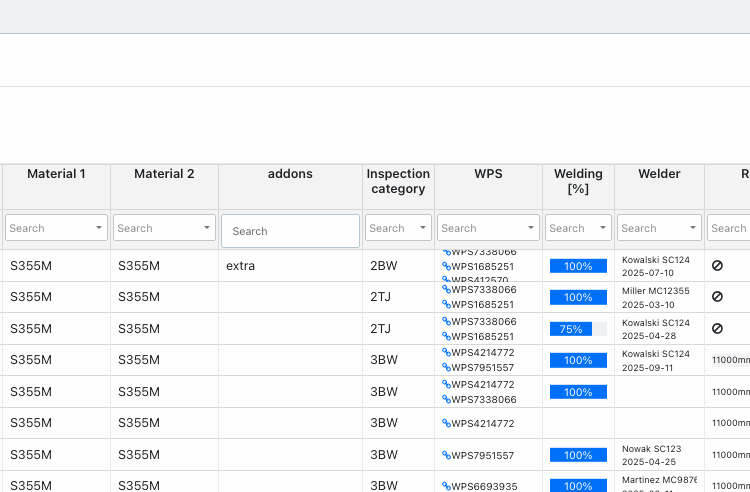Click link icon beside WPS7338066 in Miller row
This screenshot has height=492, width=750.
pyautogui.click(x=446, y=289)
